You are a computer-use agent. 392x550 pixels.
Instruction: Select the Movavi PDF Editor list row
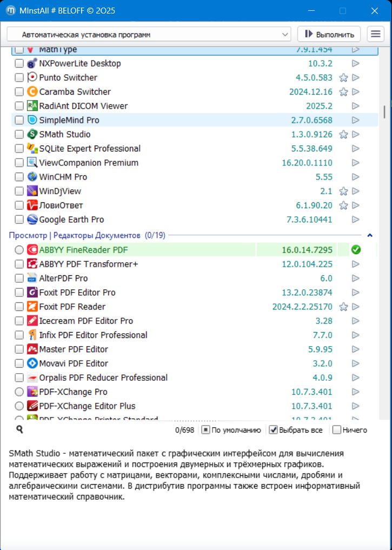tap(162, 363)
